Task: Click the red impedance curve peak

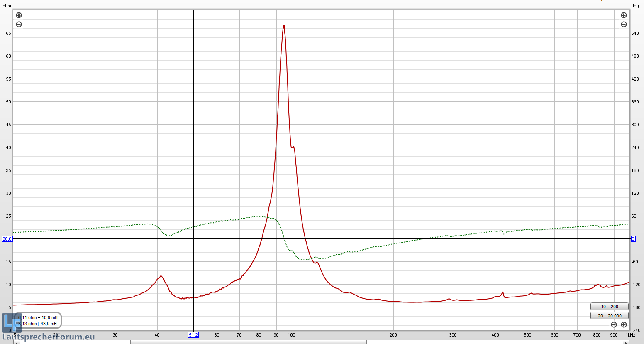Action: (284, 26)
